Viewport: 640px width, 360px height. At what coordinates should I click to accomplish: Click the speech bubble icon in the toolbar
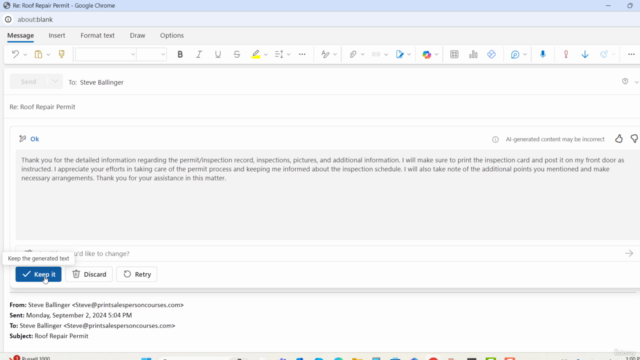click(x=515, y=54)
